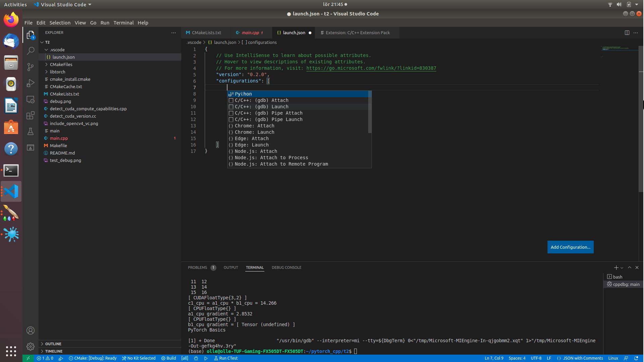Image resolution: width=644 pixels, height=362 pixels.
Task: Select No Kit Selected in status bar
Action: [x=139, y=358]
